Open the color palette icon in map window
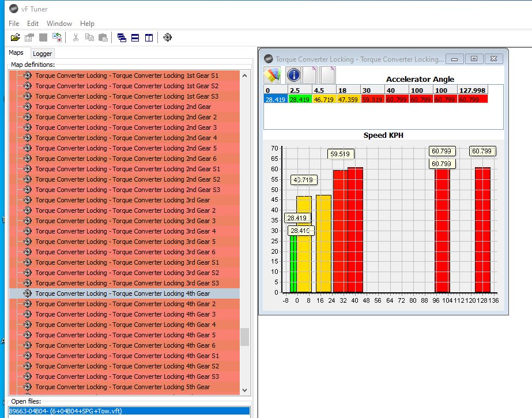 tap(273, 75)
